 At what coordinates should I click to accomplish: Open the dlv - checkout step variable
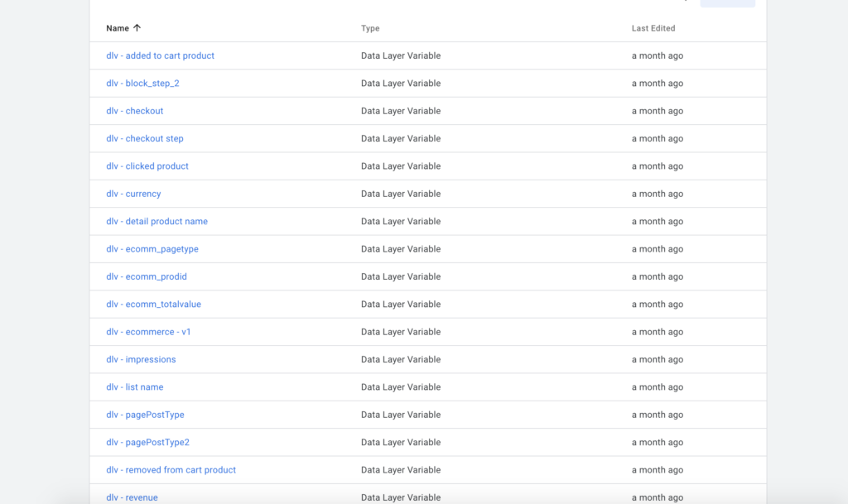click(x=145, y=138)
